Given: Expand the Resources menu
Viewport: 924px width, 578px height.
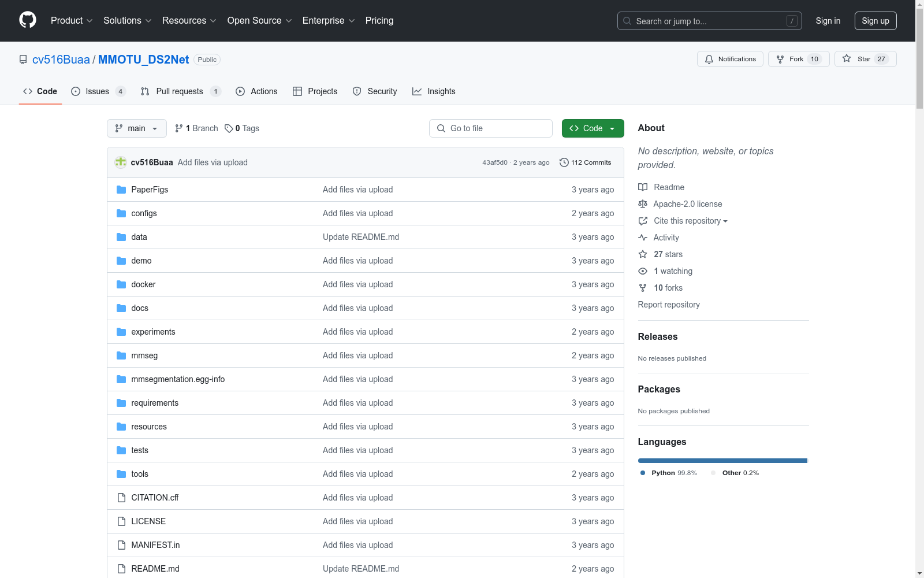Looking at the screenshot, I should 189,20.
